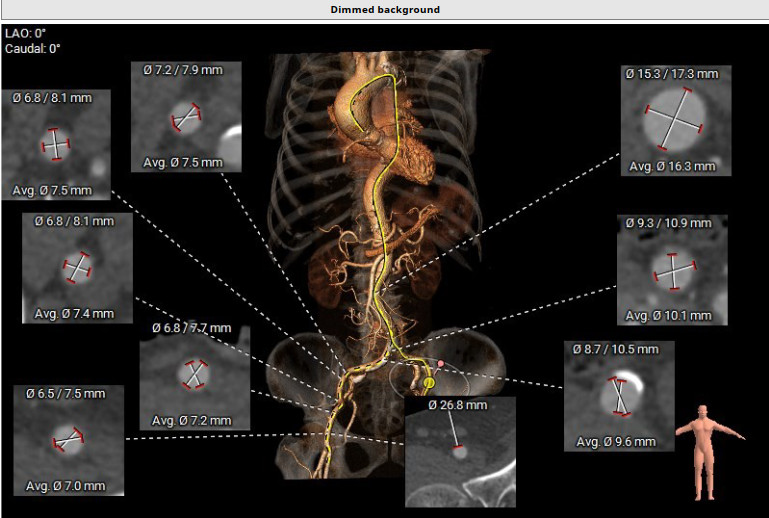This screenshot has width=769, height=518.
Task: Click the Avg. Ø 16.3 mm label
Action: [x=672, y=166]
